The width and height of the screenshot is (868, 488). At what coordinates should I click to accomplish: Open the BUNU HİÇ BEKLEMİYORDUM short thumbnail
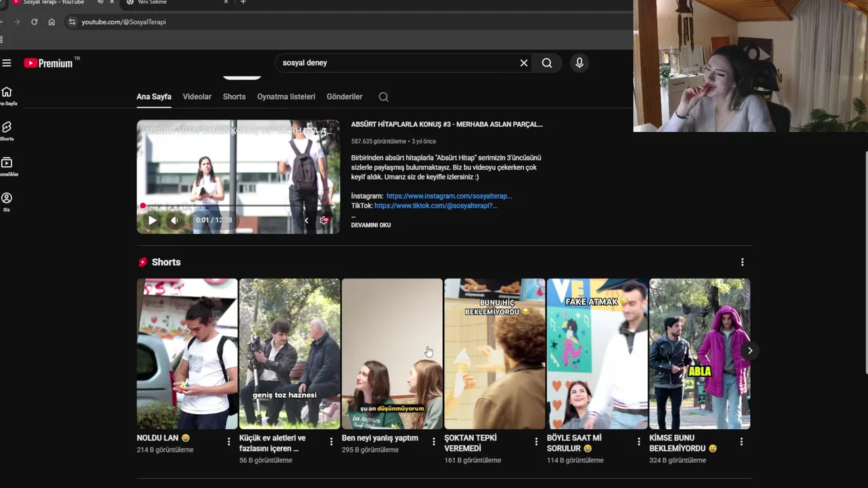click(x=494, y=354)
